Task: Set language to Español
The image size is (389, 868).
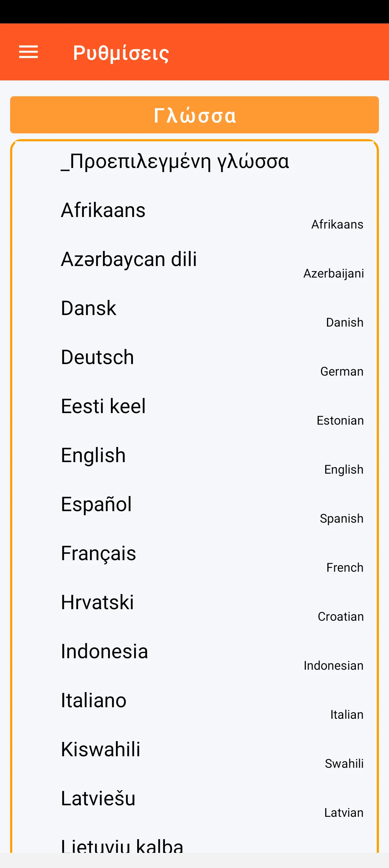Action: 96,504
